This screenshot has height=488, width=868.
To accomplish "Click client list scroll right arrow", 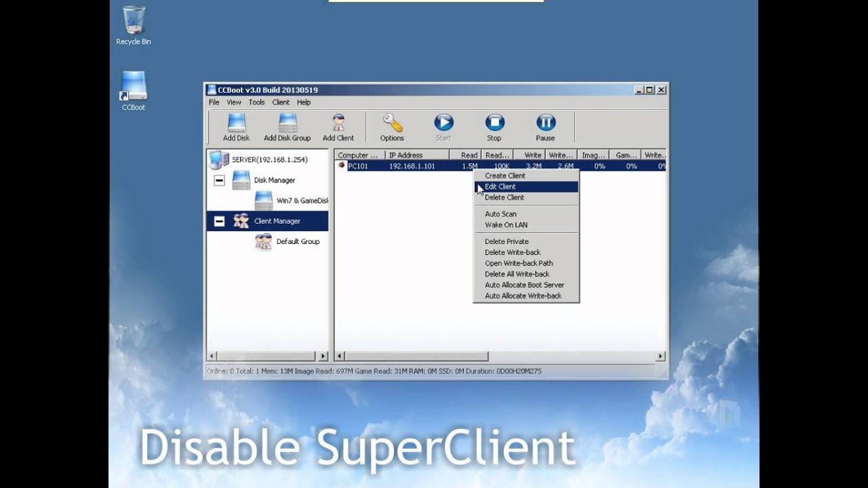I will tap(660, 356).
